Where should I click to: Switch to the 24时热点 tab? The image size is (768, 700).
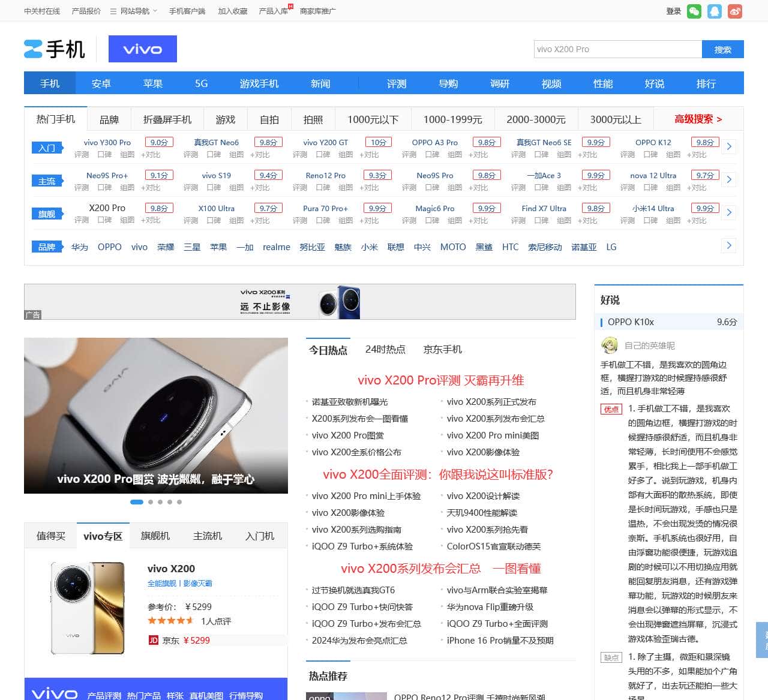(385, 350)
